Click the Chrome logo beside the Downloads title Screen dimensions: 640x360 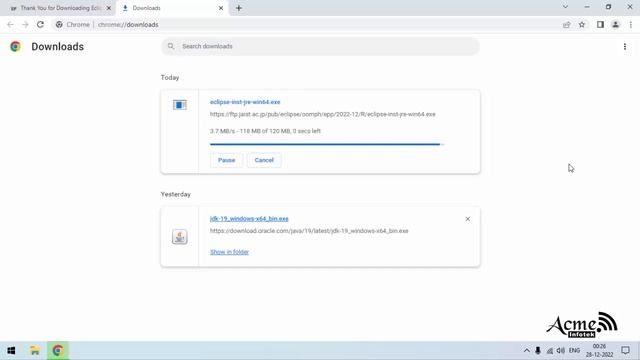[x=16, y=47]
